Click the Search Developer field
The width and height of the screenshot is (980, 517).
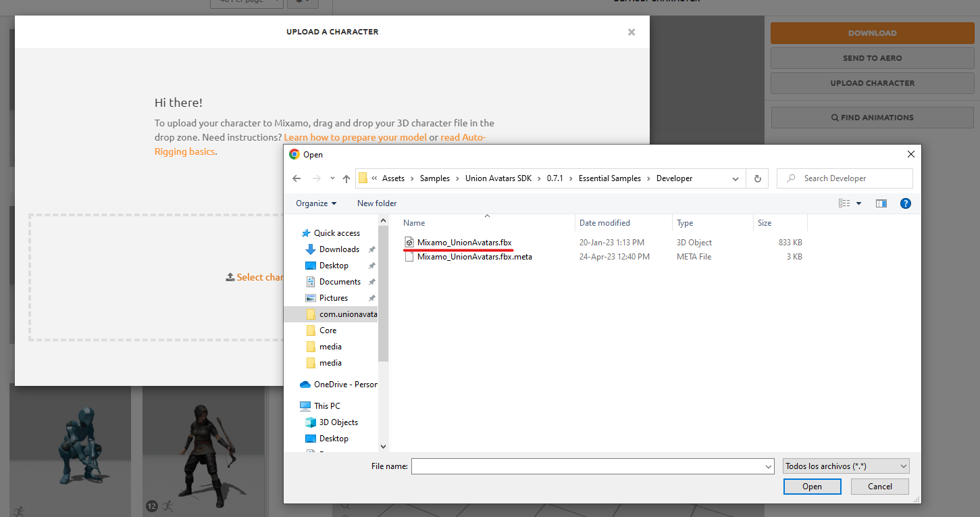(x=845, y=178)
